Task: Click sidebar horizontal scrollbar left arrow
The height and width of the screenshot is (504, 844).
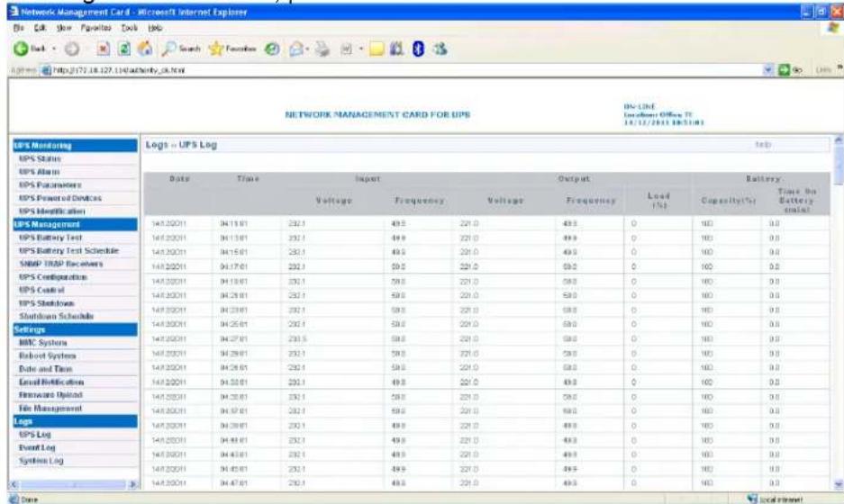Action: pyautogui.click(x=14, y=484)
